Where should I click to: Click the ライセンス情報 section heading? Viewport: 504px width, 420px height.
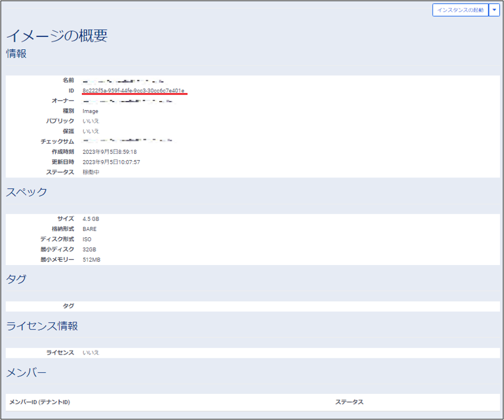coord(42,326)
